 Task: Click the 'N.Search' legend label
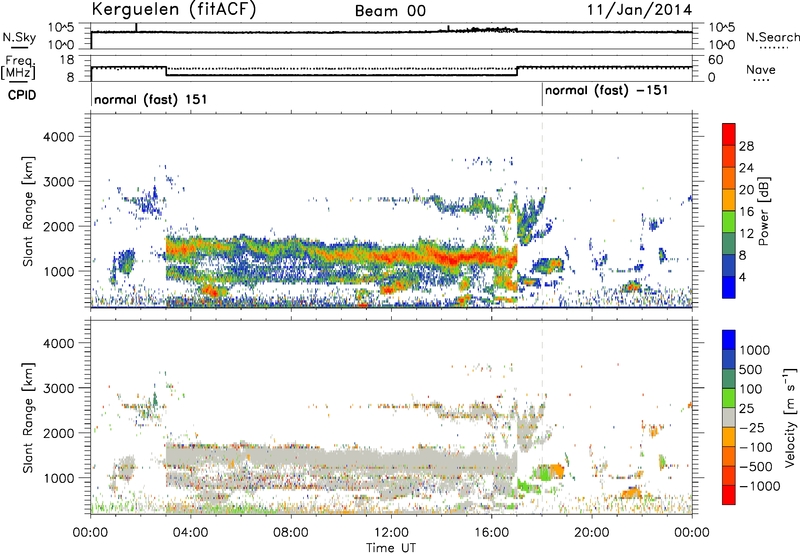772,37
